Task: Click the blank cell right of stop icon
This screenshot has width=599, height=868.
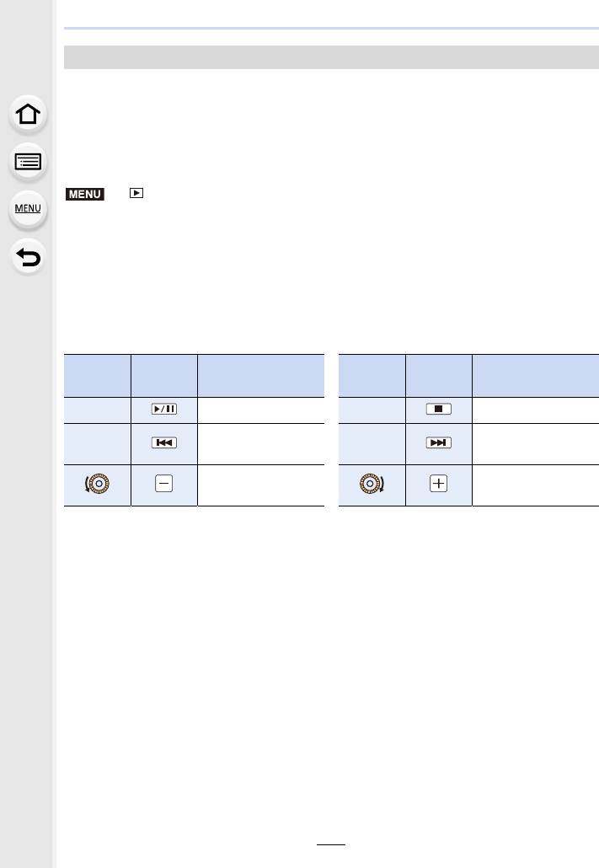Action: coord(535,409)
